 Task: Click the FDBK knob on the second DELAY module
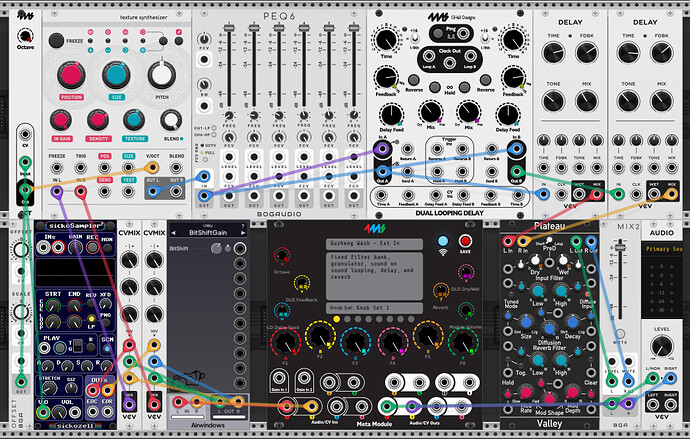[661, 53]
